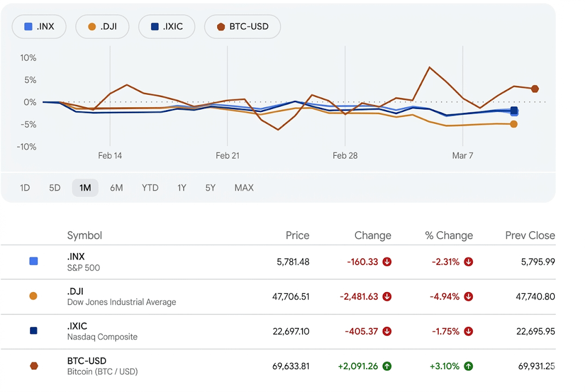Toggle the .INX series chip

(39, 26)
